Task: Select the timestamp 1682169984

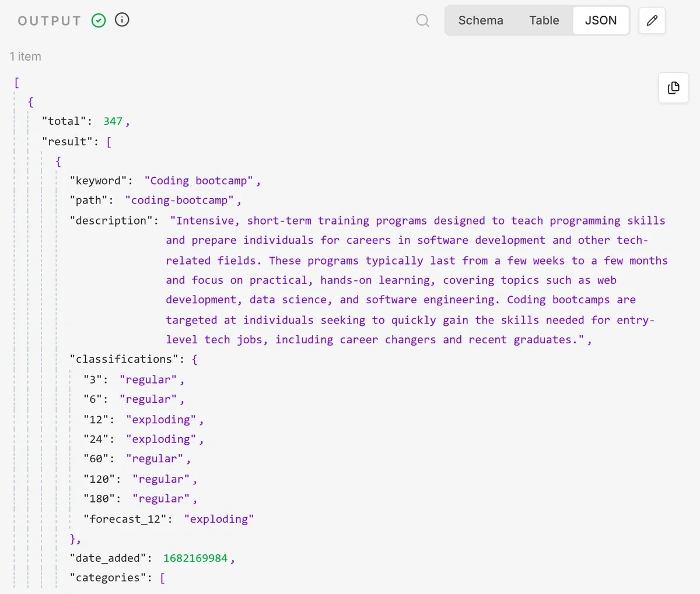Action: [x=195, y=558]
